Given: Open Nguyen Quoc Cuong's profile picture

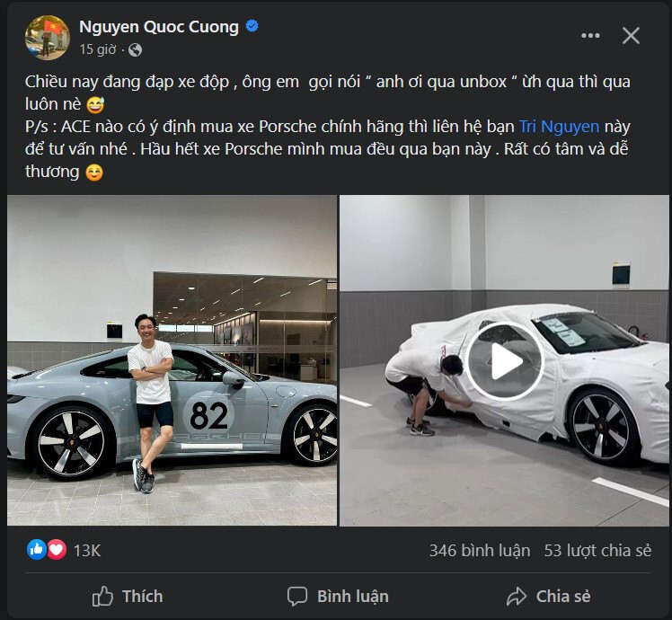Looking at the screenshot, I should [x=48, y=37].
